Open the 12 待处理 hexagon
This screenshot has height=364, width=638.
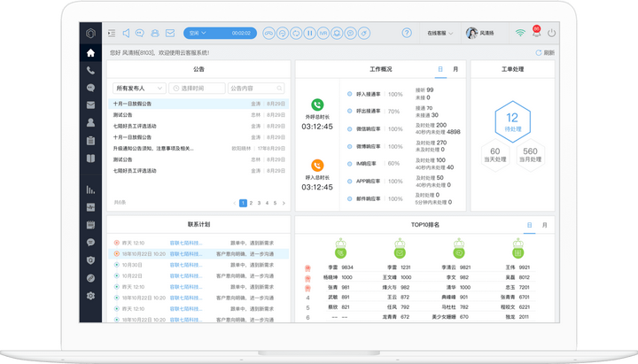[513, 121]
